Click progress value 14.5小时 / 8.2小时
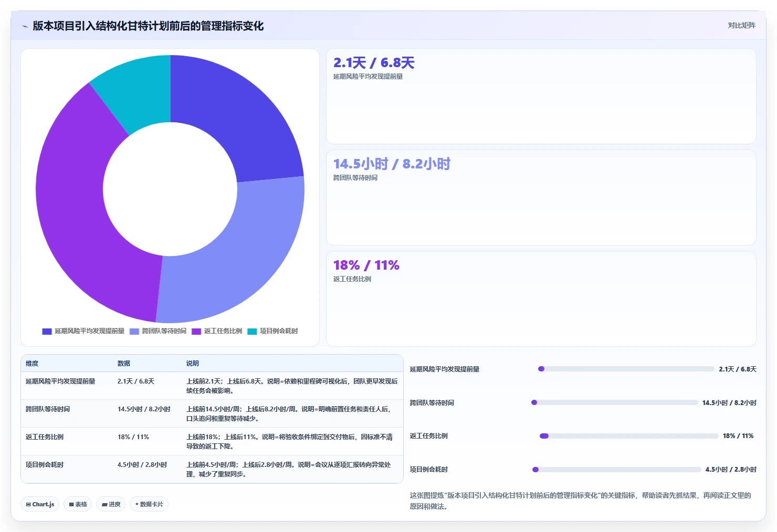 coord(729,403)
